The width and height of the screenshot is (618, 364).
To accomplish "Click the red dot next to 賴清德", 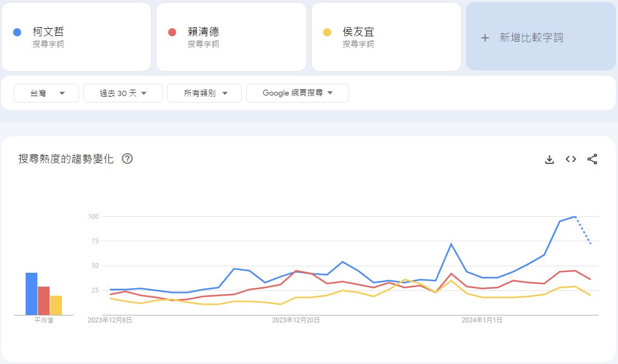I will click(172, 33).
